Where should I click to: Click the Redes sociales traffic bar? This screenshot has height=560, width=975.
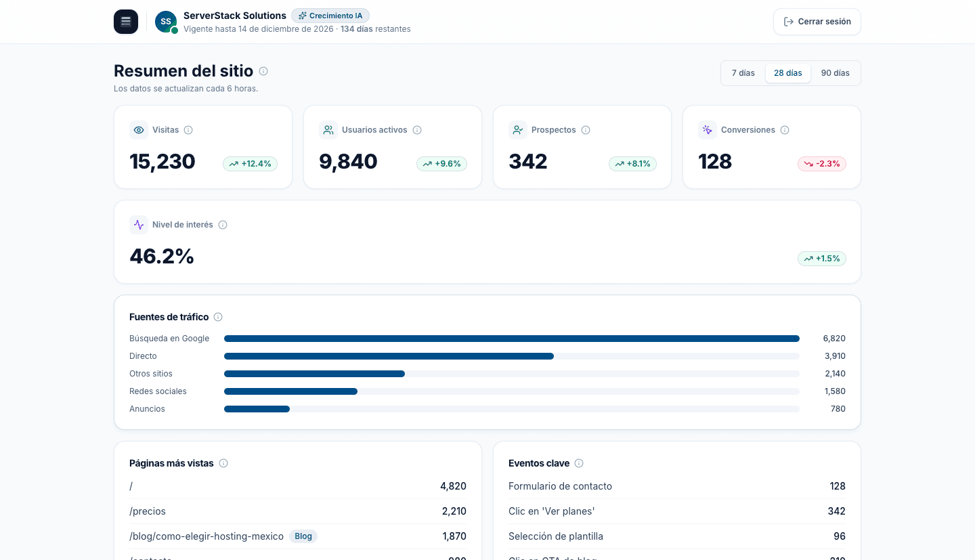click(512, 391)
